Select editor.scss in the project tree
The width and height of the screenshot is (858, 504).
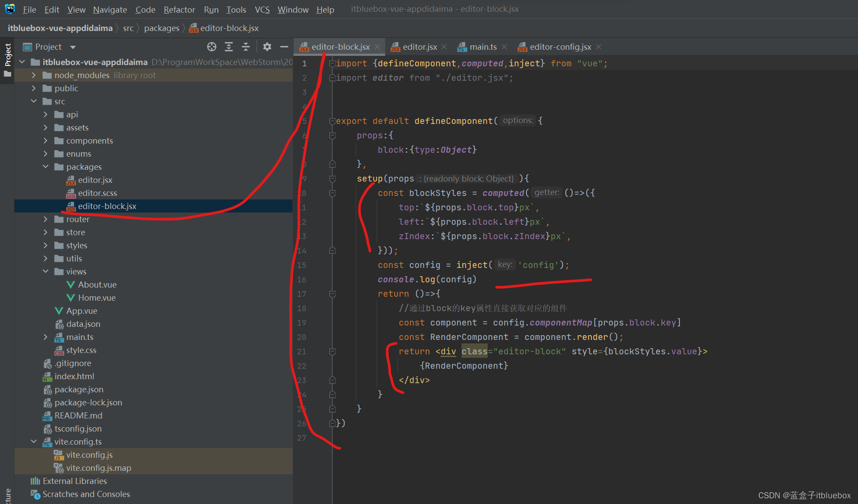(x=97, y=193)
